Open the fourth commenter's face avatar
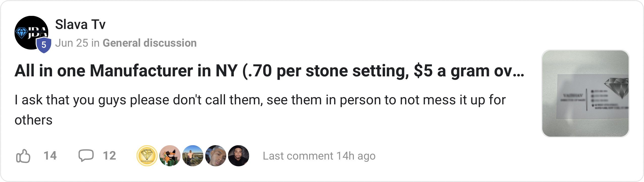The image size is (644, 182). (216, 156)
